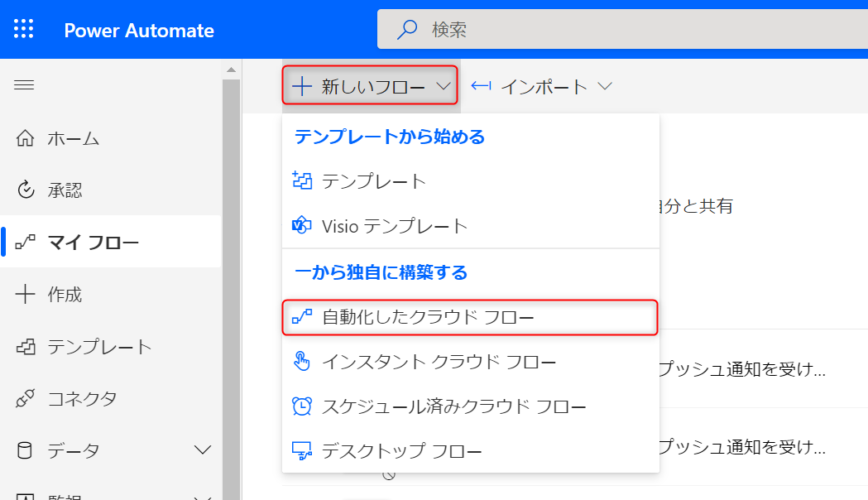Open the 新しいフロー dropdown chevron

pos(444,85)
